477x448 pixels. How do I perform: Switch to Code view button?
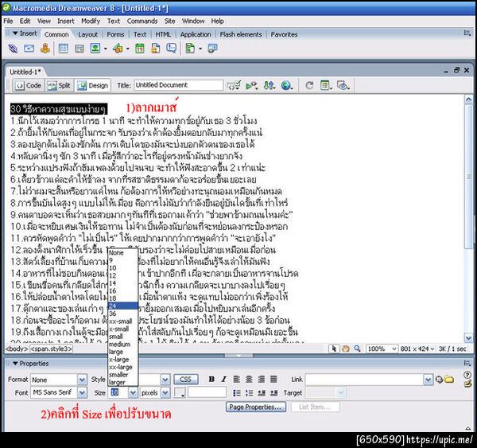29,86
